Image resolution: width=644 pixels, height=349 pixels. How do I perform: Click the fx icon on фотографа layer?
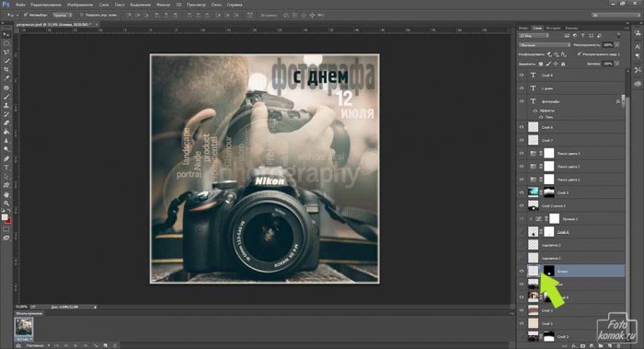pos(617,101)
